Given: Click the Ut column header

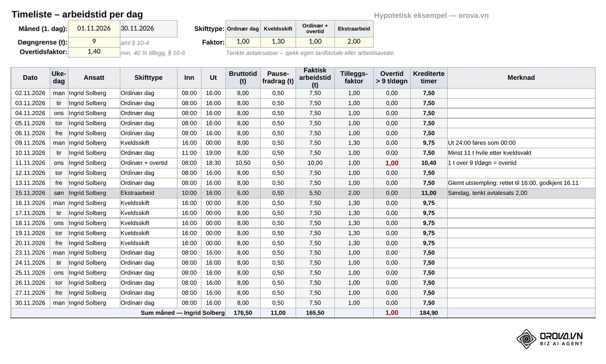Looking at the screenshot, I should (213, 78).
